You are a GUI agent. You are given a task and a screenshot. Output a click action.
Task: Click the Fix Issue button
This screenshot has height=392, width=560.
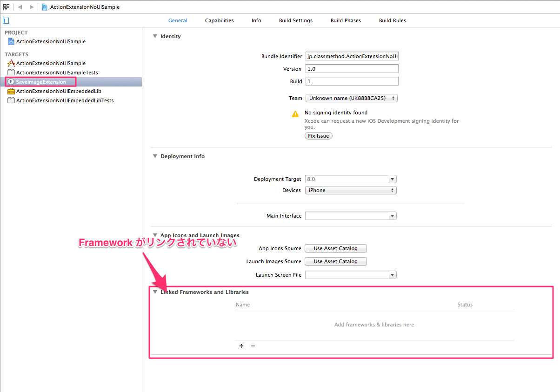[318, 135]
